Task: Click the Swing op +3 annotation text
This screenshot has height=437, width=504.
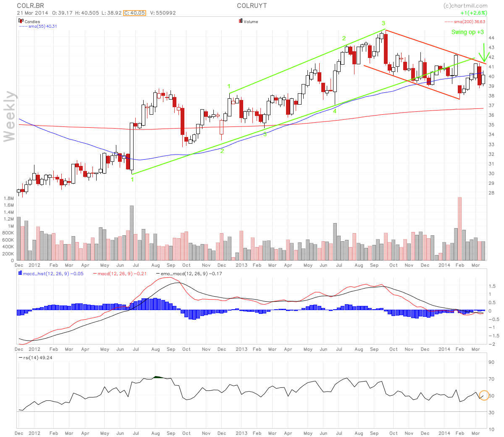Action: 467,32
